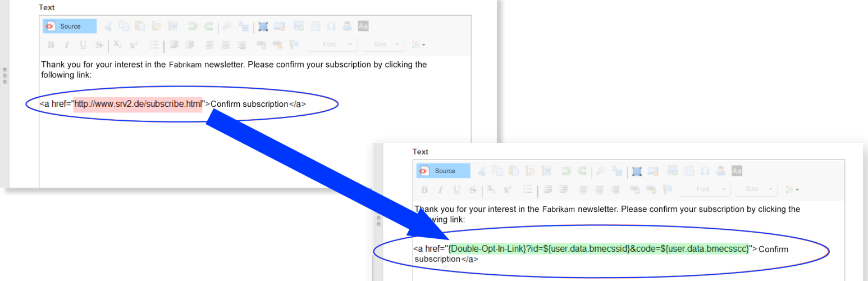Click the Redo arrow in lower editor
868x281 pixels.
(582, 171)
